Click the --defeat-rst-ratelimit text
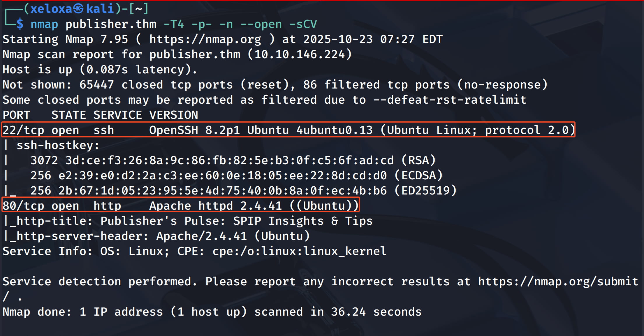644x336 pixels. 450,100
